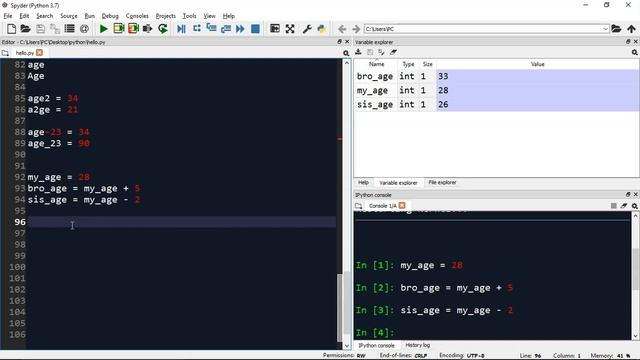Click the @ symbol finder icon

(84, 29)
